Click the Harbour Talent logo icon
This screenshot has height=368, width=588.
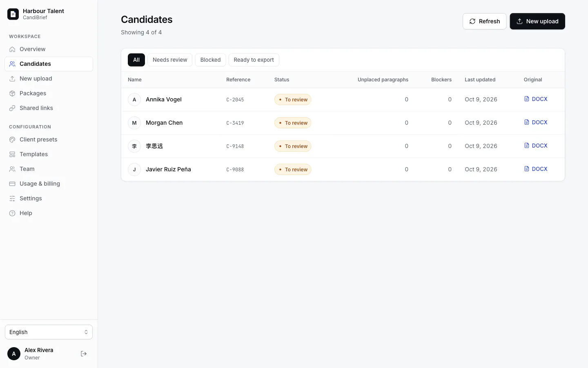[13, 14]
